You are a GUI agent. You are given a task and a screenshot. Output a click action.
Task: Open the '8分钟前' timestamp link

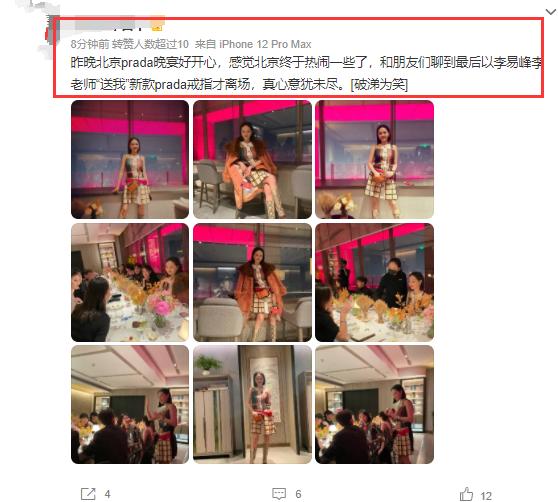(x=90, y=44)
